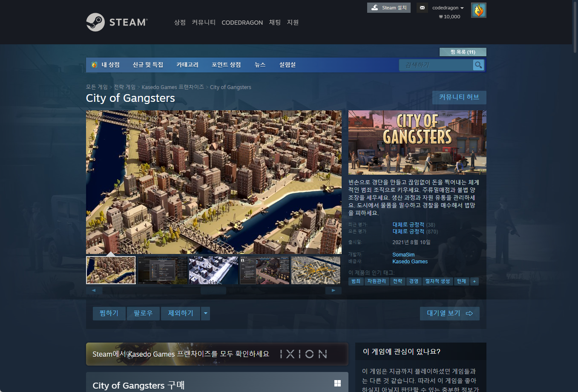Select the 자원관리 tag
This screenshot has height=392, width=578.
click(x=377, y=281)
